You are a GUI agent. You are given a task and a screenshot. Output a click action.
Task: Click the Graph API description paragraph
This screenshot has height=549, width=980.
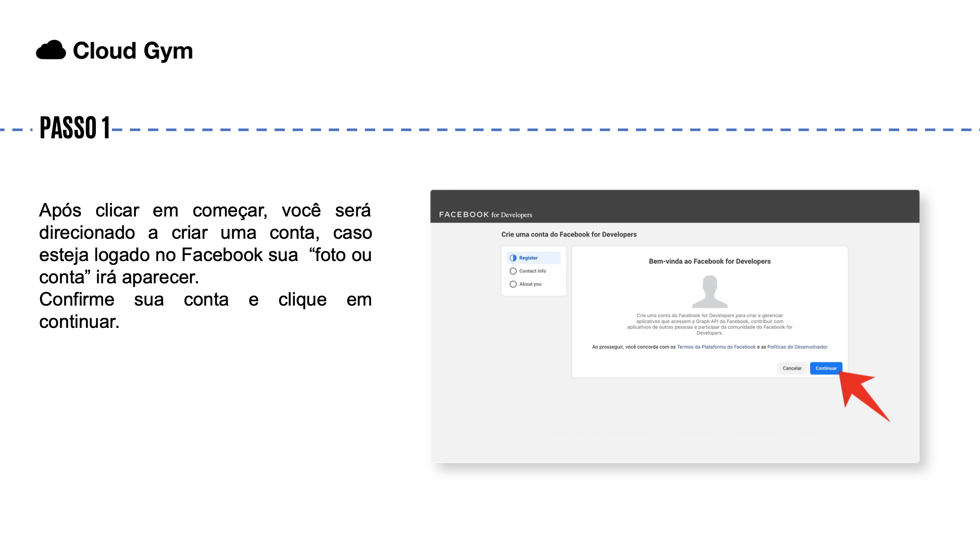pyautogui.click(x=710, y=324)
